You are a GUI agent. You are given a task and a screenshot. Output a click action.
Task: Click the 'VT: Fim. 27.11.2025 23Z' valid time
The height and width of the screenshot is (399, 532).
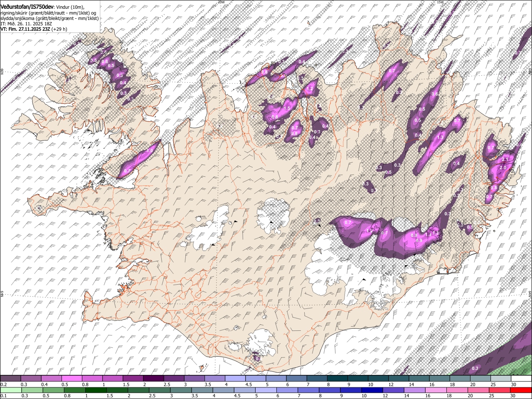pyautogui.click(x=26, y=29)
